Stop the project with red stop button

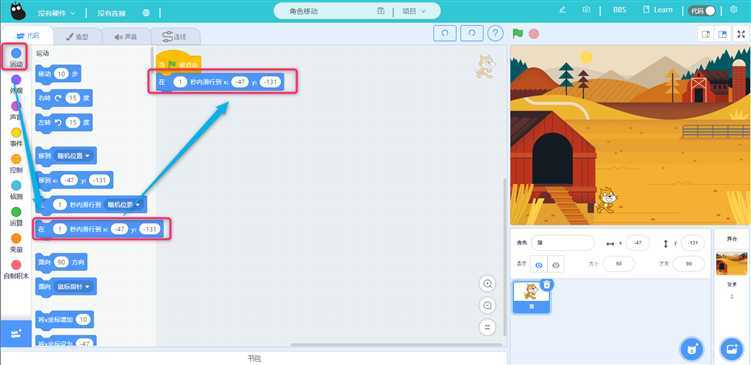click(x=534, y=34)
